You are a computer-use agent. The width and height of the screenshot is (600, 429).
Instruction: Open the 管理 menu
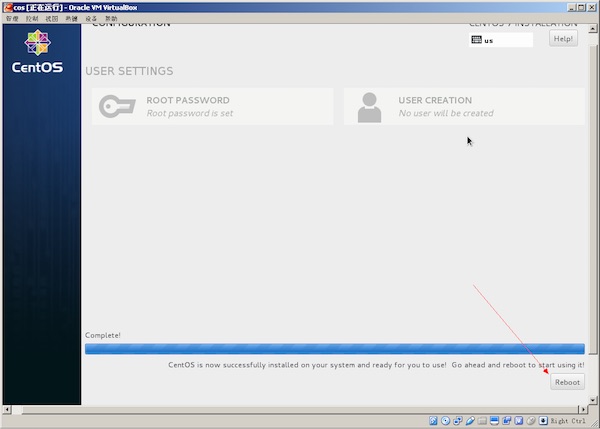point(12,19)
